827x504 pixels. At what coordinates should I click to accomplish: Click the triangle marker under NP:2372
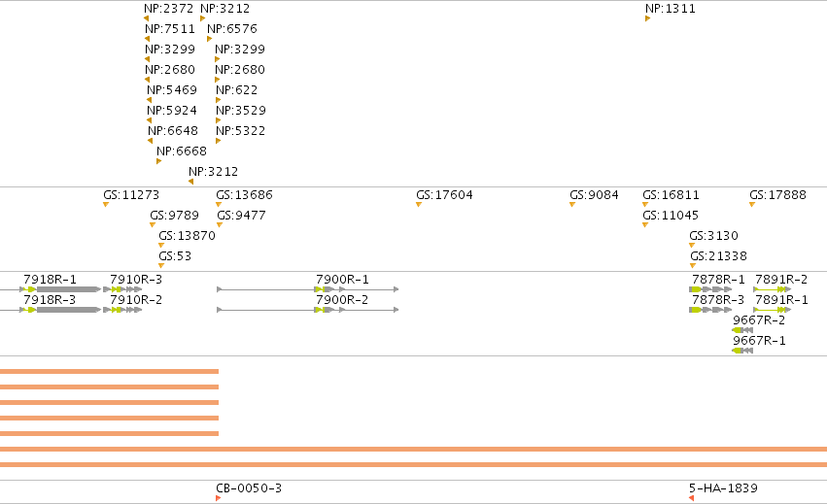click(x=146, y=18)
